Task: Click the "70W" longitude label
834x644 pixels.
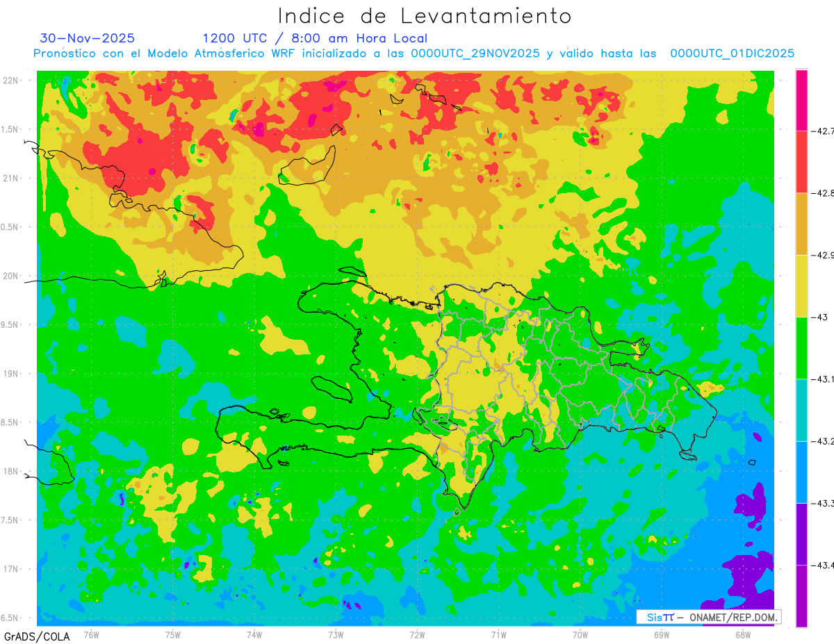Action: click(580, 634)
